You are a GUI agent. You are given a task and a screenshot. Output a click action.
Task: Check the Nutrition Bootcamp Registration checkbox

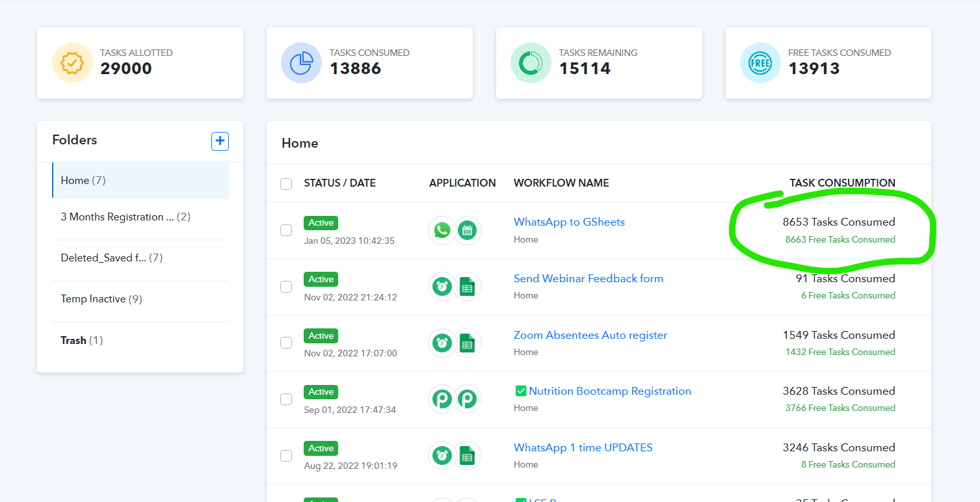pos(286,399)
